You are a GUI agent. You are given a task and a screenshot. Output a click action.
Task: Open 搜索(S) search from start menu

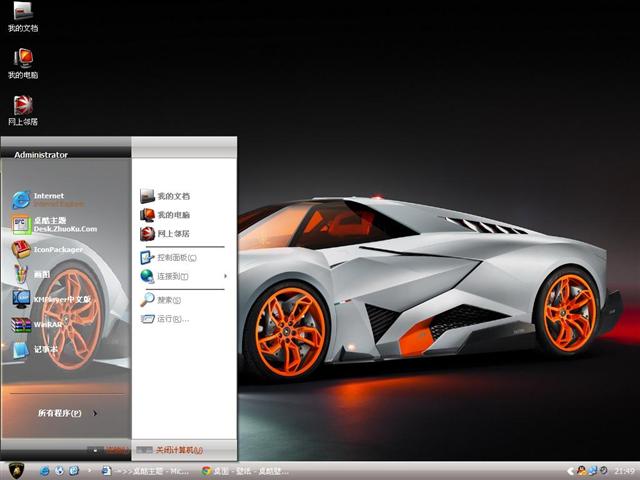[x=161, y=300]
